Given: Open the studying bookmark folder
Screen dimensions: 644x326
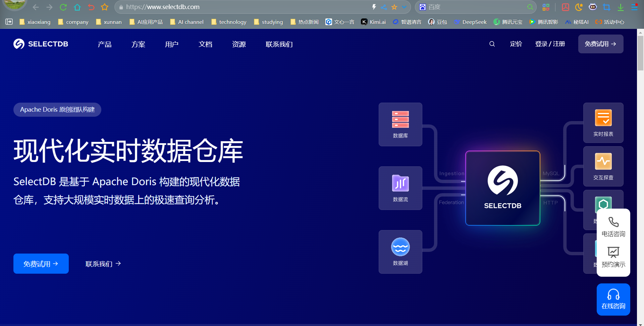Looking at the screenshot, I should pyautogui.click(x=268, y=22).
